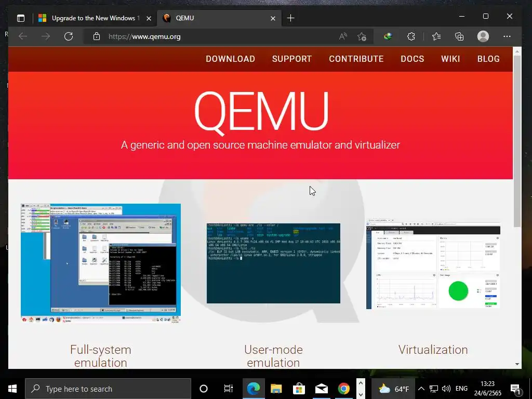Click the scrollbar down arrow

pos(517,364)
